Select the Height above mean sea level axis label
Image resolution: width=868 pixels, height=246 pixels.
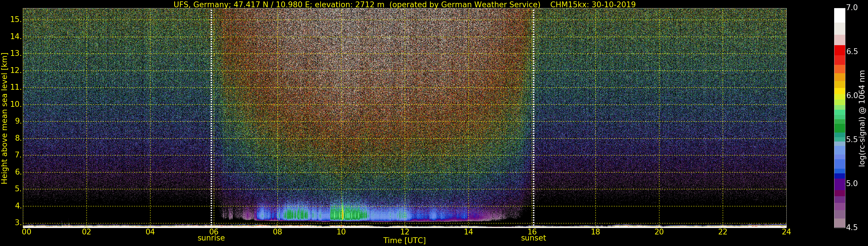click(x=4, y=118)
